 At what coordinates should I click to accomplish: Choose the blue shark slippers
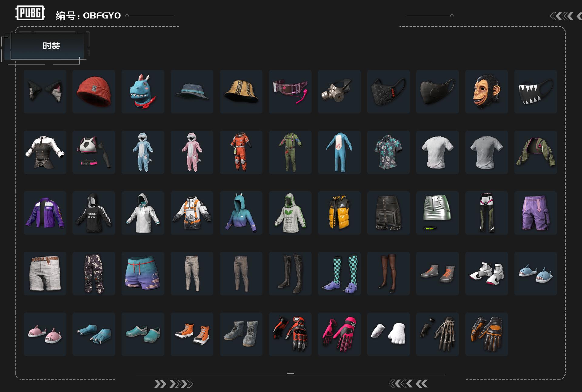[536, 273]
